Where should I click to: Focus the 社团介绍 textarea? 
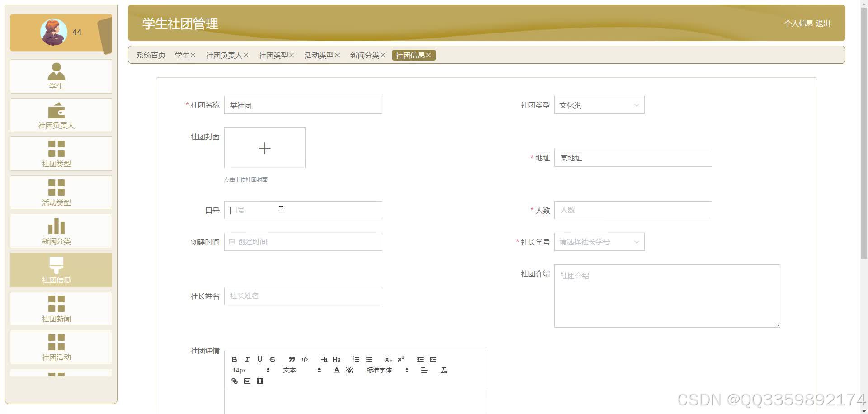(667, 296)
